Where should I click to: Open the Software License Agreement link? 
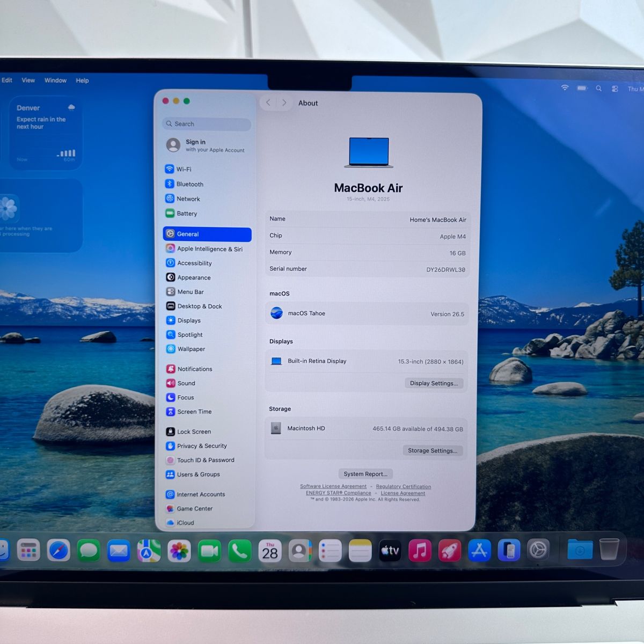tap(333, 486)
